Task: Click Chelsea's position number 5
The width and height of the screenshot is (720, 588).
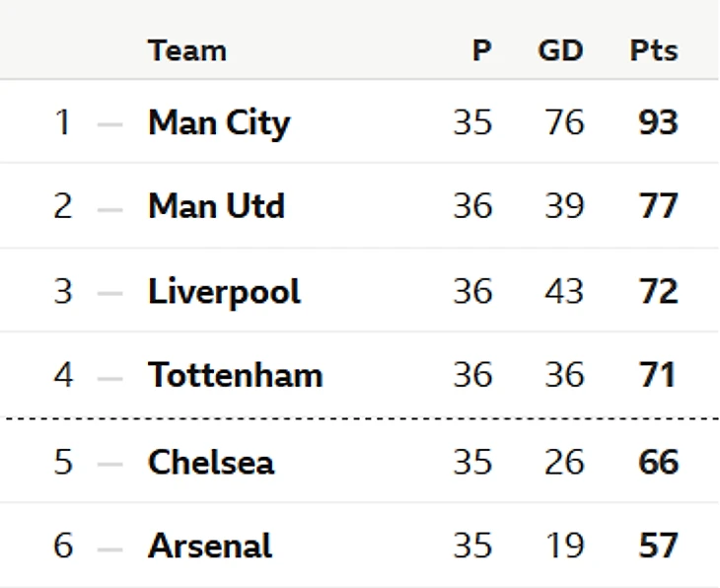Action: 63,462
